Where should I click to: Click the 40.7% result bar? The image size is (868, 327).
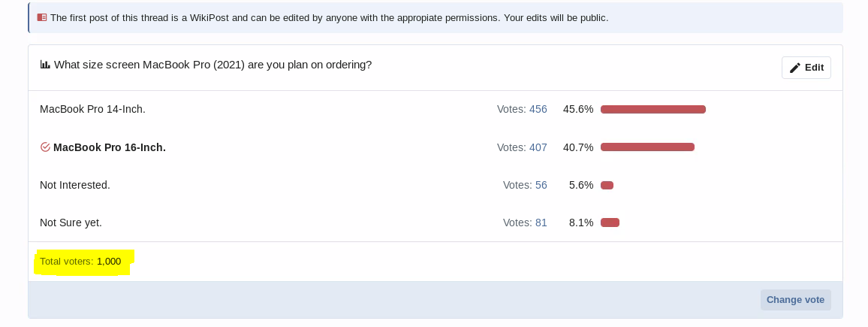647,147
